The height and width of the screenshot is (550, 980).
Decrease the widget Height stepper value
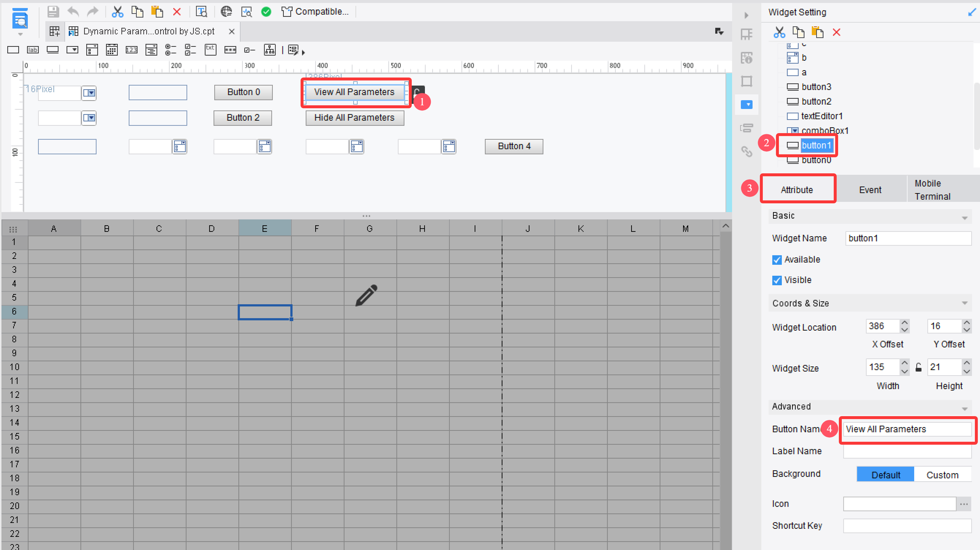click(x=967, y=371)
